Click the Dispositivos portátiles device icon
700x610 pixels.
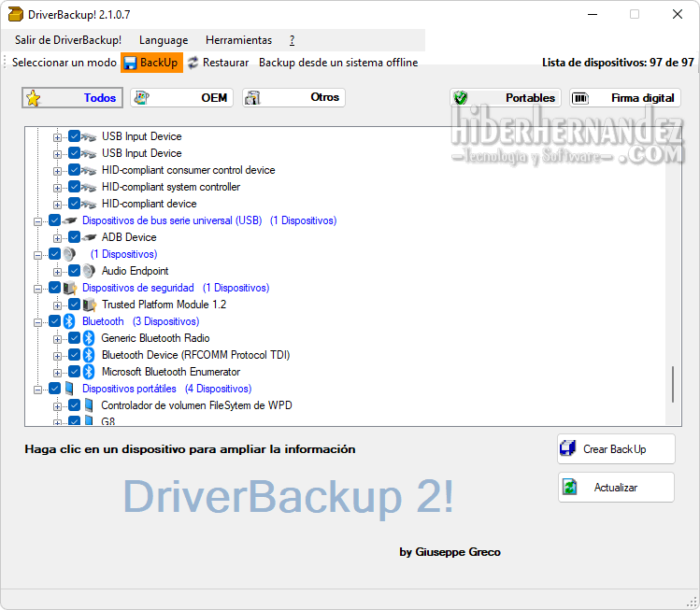pyautogui.click(x=69, y=389)
